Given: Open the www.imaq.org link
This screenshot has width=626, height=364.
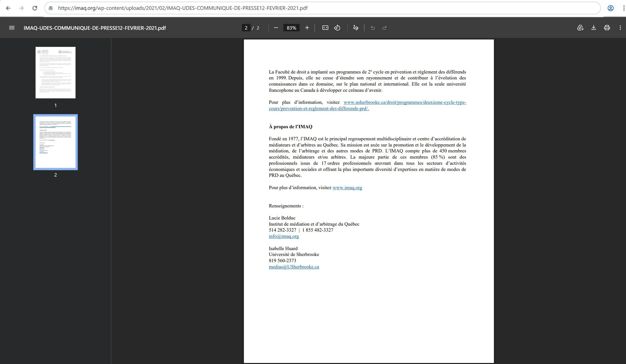Looking at the screenshot, I should [347, 188].
